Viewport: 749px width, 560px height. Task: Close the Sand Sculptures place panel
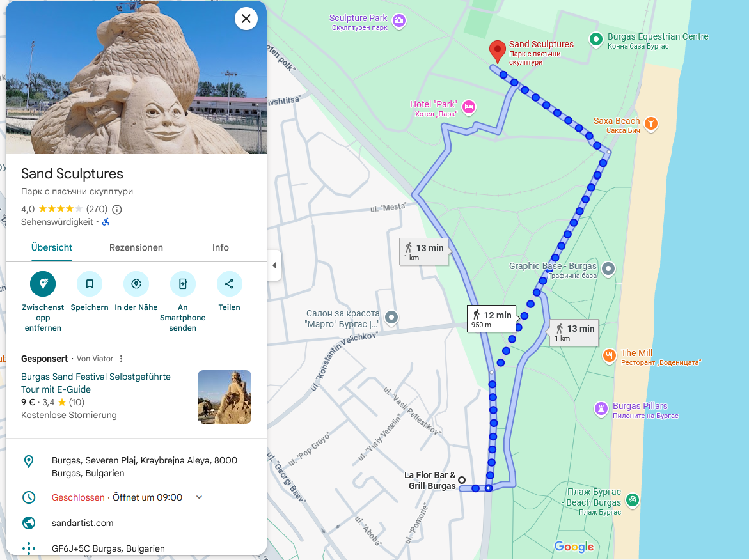click(246, 19)
